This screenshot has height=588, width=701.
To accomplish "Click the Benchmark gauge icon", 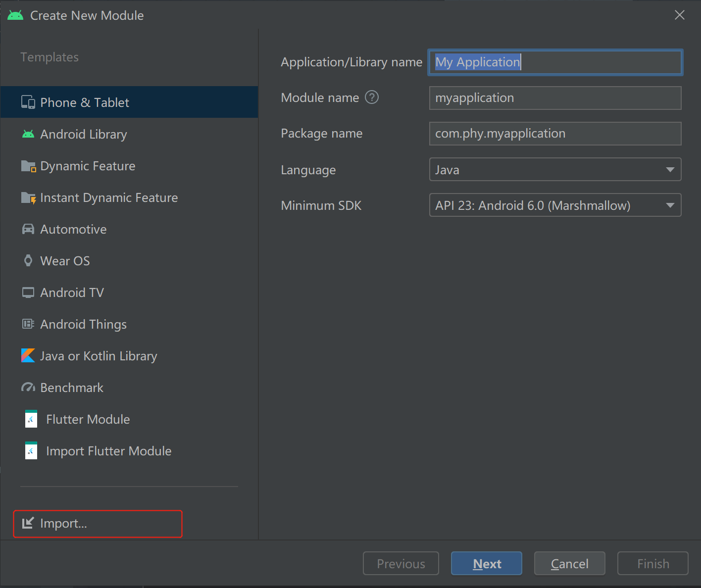I will pyautogui.click(x=28, y=388).
